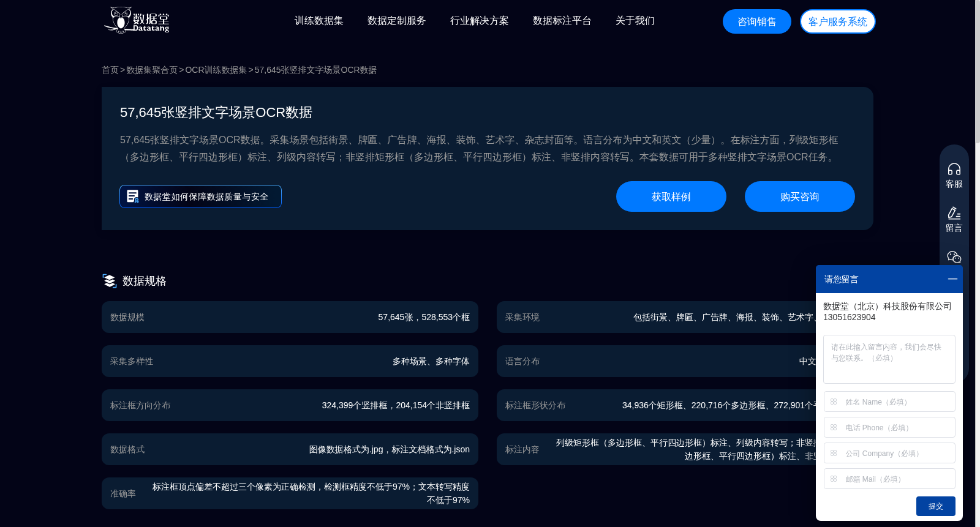Click the 标注框方向分布 row label
Viewport: 980px width, 527px height.
click(140, 405)
